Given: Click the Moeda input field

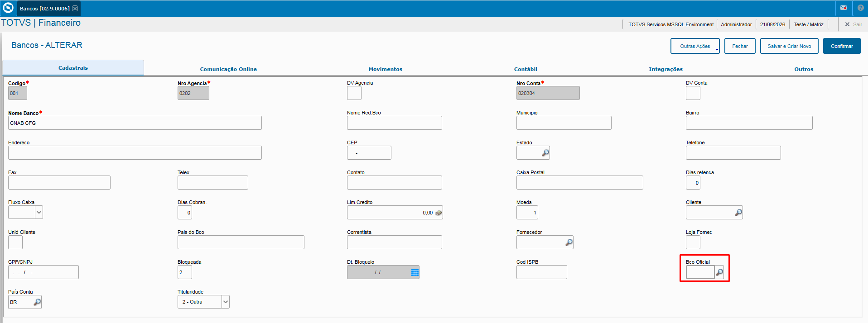Looking at the screenshot, I should click(527, 213).
